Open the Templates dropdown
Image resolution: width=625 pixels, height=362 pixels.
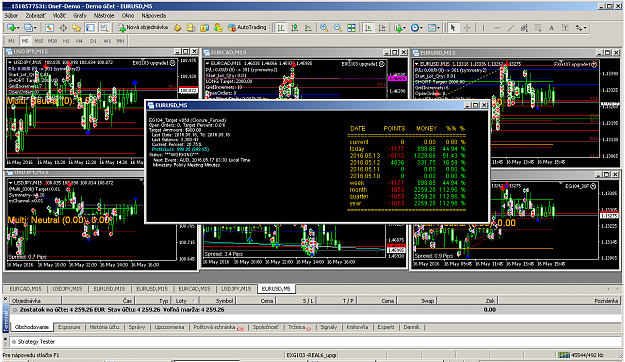click(434, 28)
